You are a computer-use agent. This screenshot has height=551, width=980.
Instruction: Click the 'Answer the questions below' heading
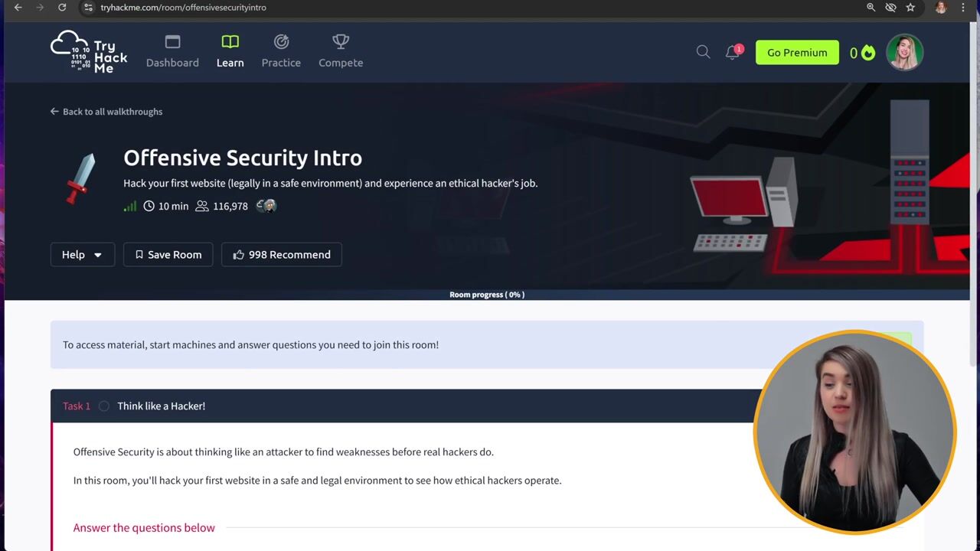click(x=144, y=528)
